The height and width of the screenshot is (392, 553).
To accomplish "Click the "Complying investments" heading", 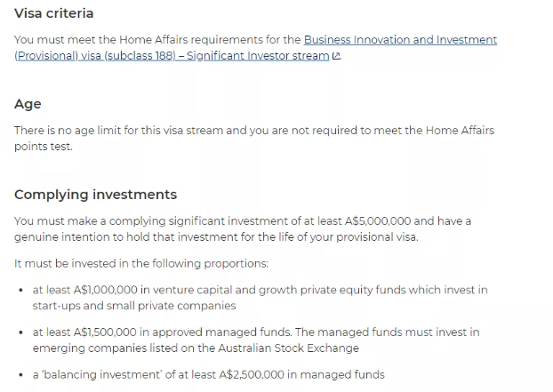I will tap(95, 195).
